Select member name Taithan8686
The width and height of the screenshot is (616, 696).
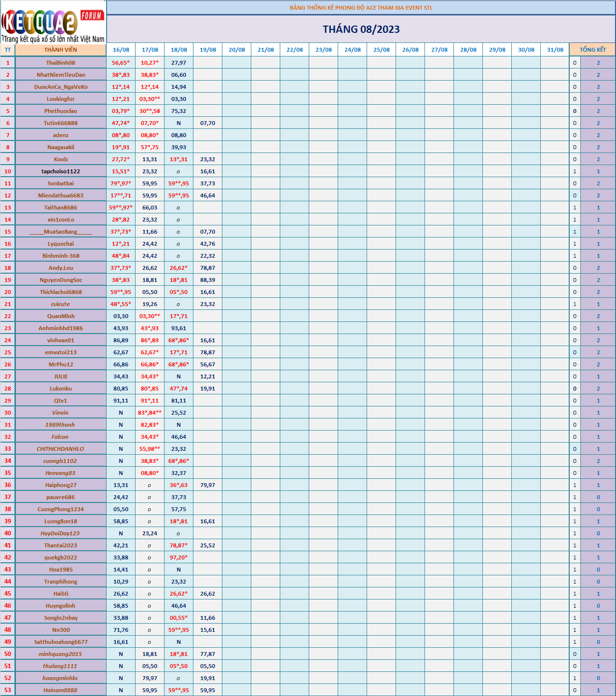click(x=61, y=208)
